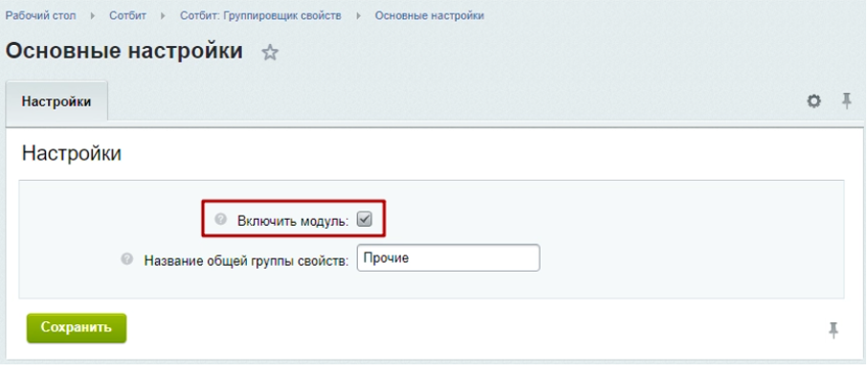
Task: Open the Настройки tab
Action: tap(56, 102)
